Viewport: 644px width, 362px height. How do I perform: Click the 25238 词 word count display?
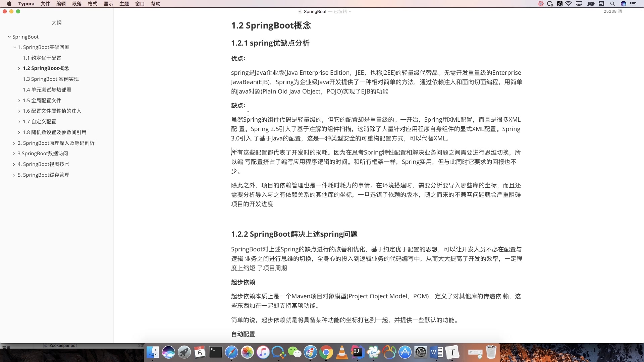613,11
